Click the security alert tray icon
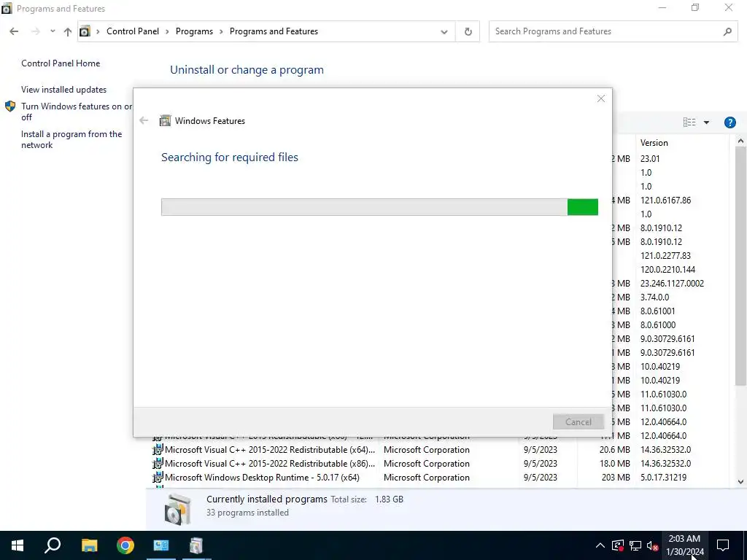The image size is (747, 560). 617,545
